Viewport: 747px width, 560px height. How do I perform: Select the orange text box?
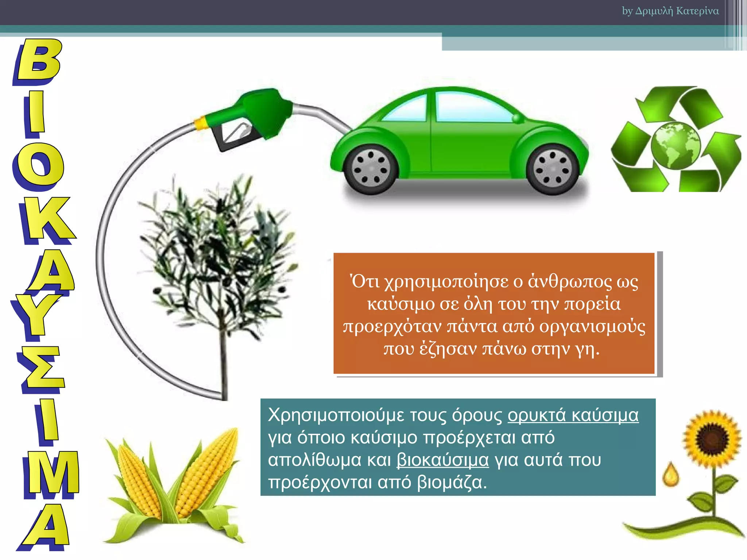click(x=494, y=314)
